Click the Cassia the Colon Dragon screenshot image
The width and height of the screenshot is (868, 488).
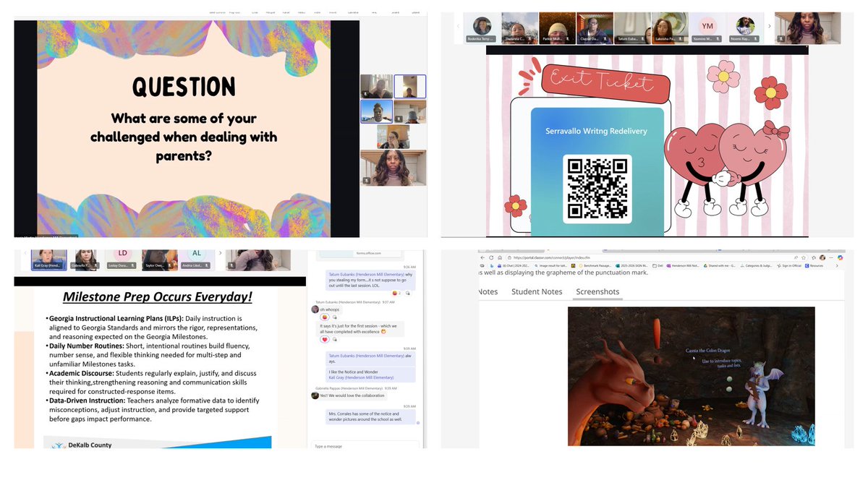click(691, 377)
